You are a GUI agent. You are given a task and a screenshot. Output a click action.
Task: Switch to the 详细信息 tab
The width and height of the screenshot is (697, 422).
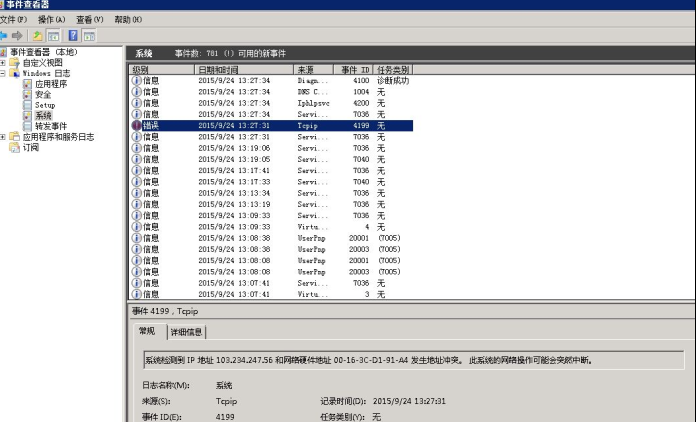[186, 331]
